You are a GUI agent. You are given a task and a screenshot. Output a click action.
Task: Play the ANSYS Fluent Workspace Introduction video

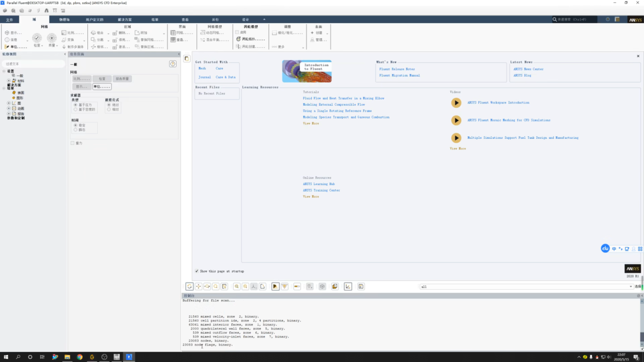(456, 103)
